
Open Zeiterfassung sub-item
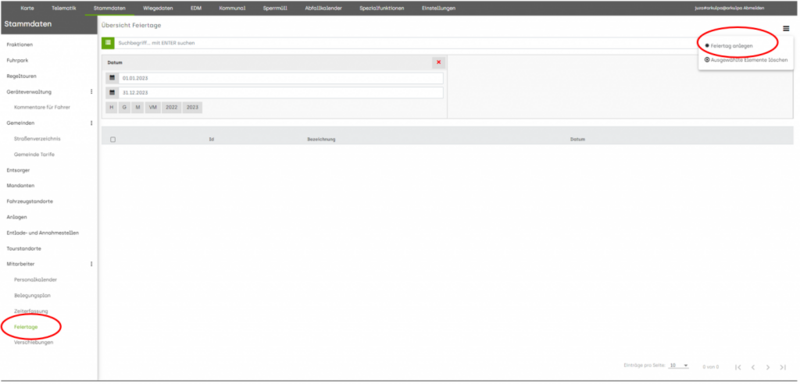coord(32,311)
